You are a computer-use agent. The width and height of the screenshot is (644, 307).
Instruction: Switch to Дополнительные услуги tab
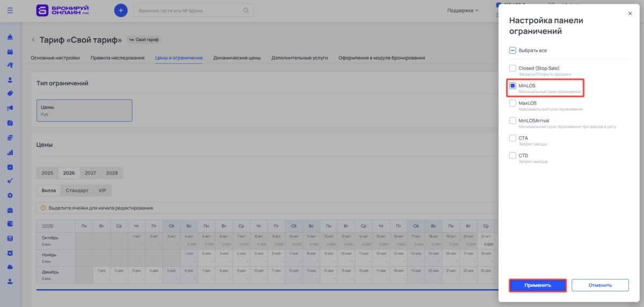click(x=299, y=57)
